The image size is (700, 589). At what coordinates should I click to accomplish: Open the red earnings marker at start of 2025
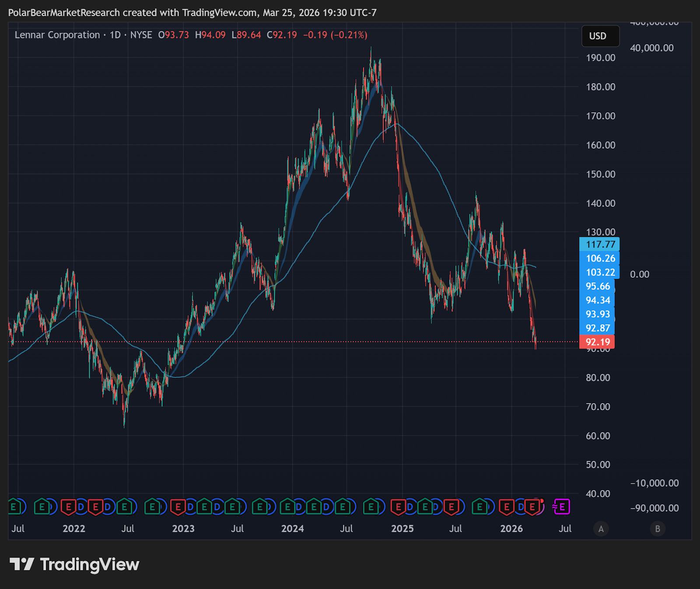[398, 507]
